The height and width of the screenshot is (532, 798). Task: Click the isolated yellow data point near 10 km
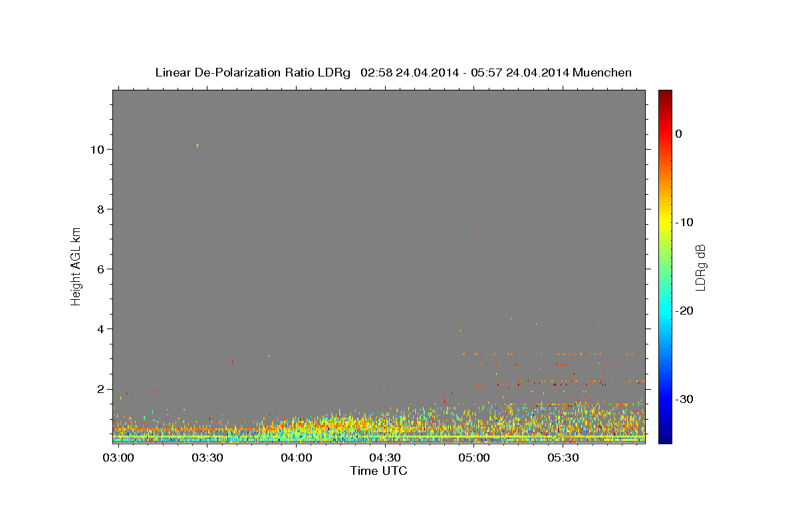point(198,145)
